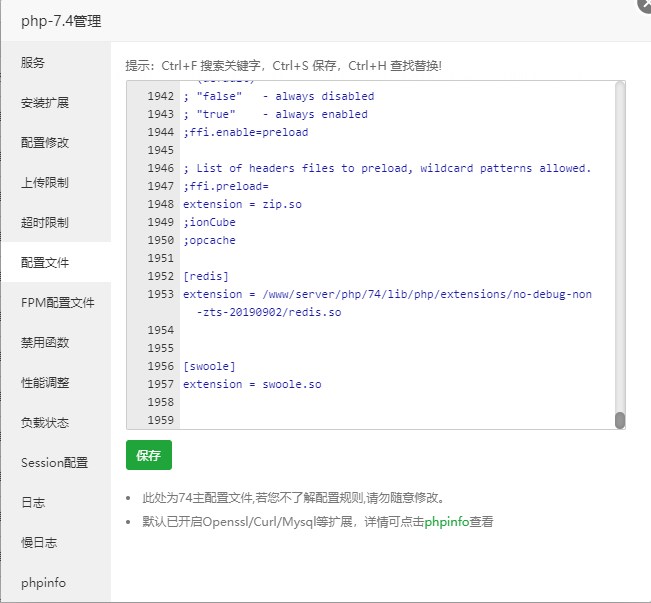The image size is (651, 603).
Task: Click extension = swoole.so line
Action: click(252, 384)
